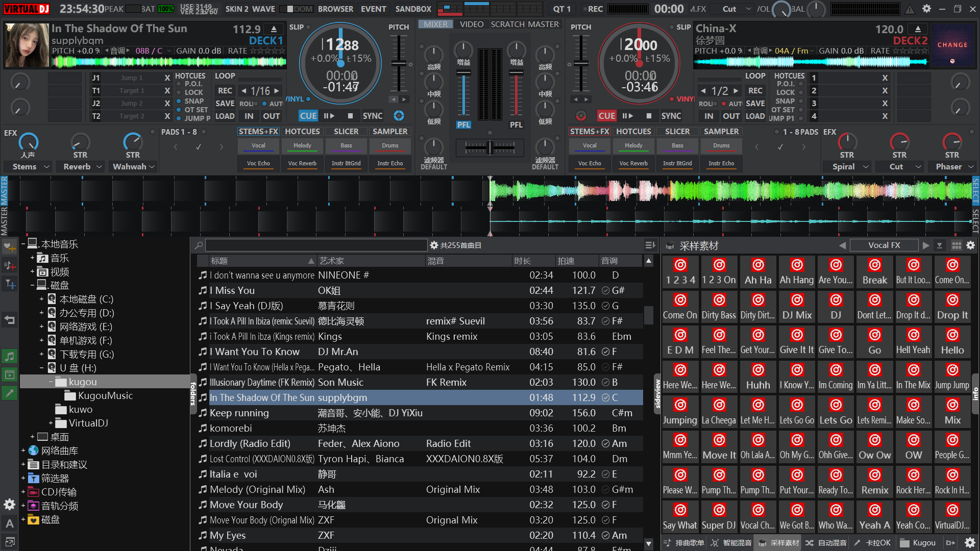This screenshot has width=980, height=551.
Task: Open the Reverb effect dropdown
Action: coord(82,167)
